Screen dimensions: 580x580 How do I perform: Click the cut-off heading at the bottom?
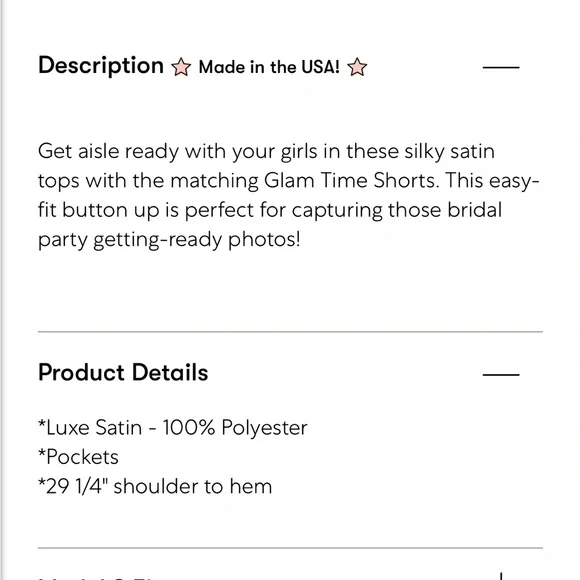[x=100, y=577]
